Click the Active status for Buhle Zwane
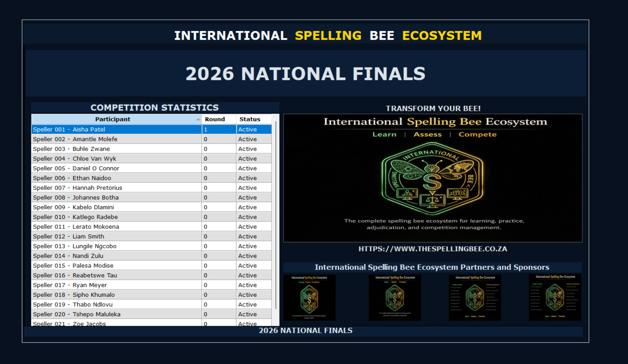This screenshot has width=628, height=364. (x=254, y=149)
